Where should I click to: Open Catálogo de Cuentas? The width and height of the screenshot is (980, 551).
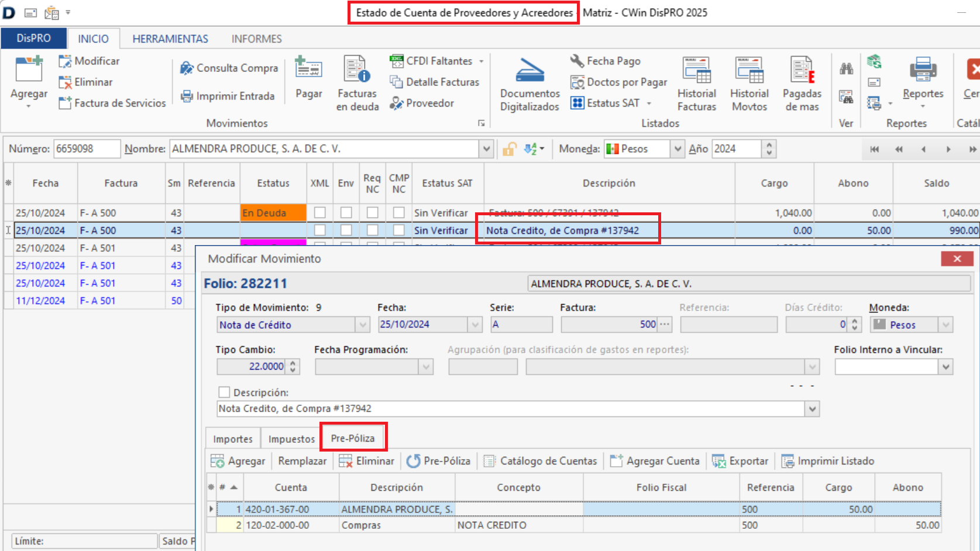(541, 461)
